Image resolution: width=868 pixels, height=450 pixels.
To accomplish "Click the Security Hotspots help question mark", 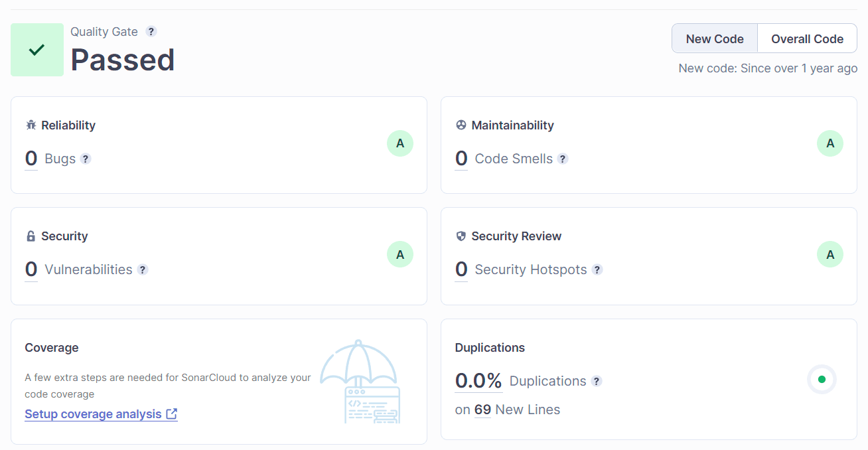I will coord(597,270).
